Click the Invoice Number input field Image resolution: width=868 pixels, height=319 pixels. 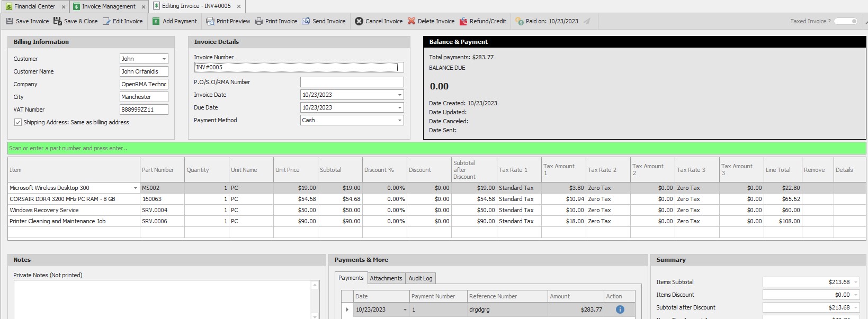pyautogui.click(x=299, y=67)
